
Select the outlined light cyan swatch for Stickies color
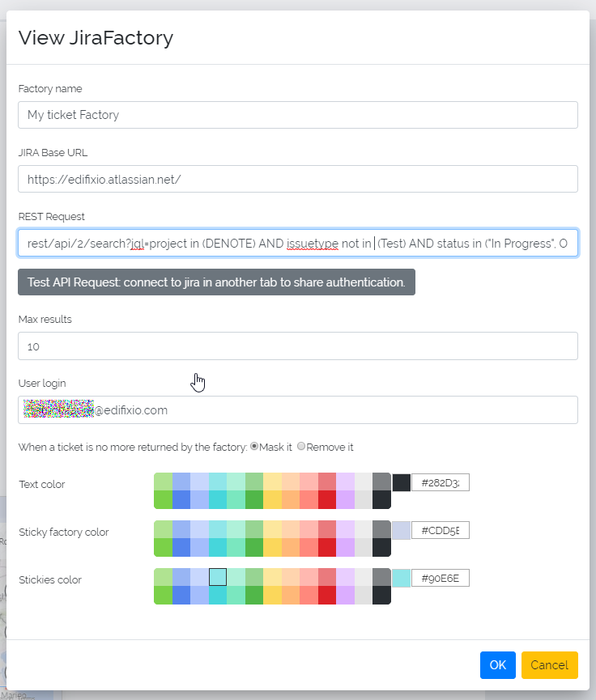coord(218,577)
